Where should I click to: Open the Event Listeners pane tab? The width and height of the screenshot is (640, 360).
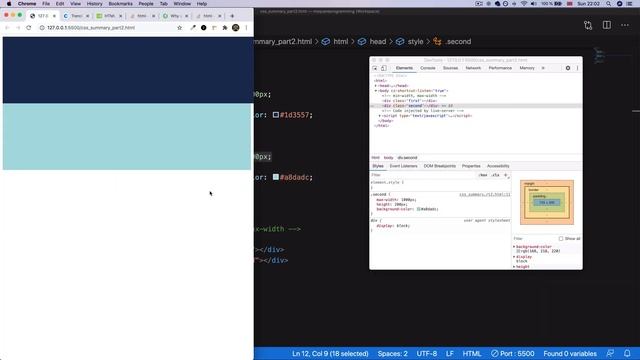click(x=403, y=166)
